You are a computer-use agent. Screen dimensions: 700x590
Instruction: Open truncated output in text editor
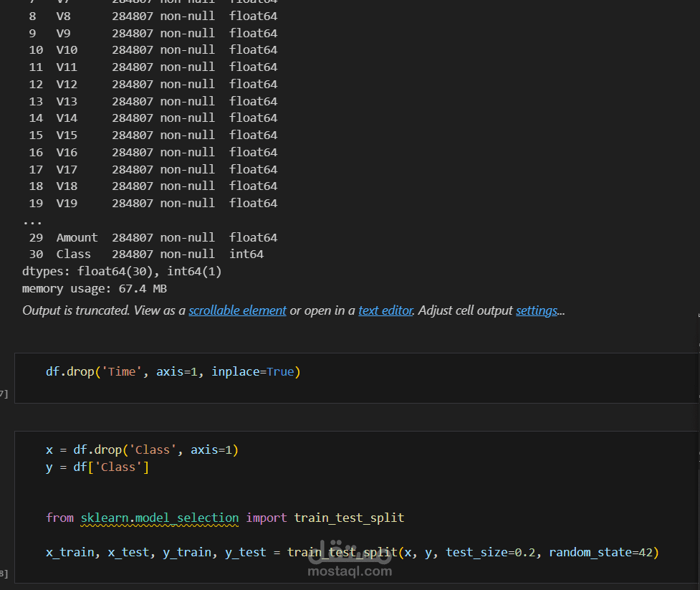pos(385,310)
